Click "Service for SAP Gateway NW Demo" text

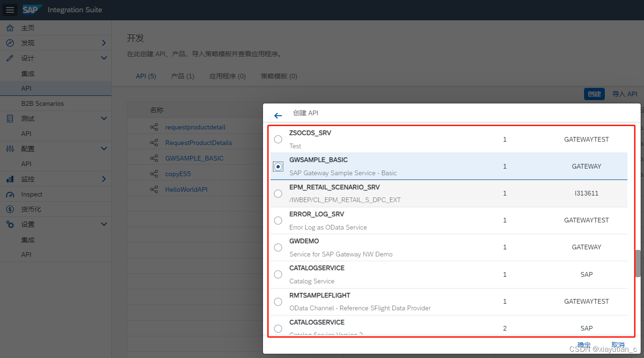[x=341, y=254]
